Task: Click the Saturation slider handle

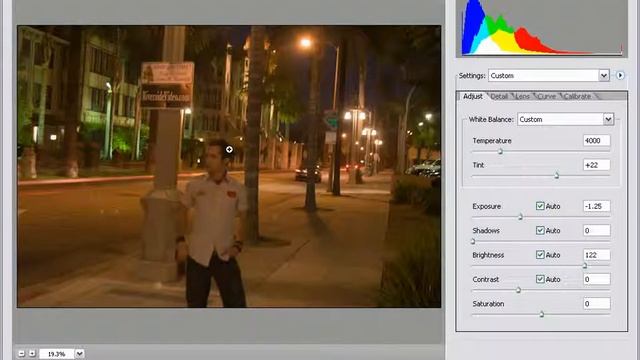Action: (x=542, y=314)
